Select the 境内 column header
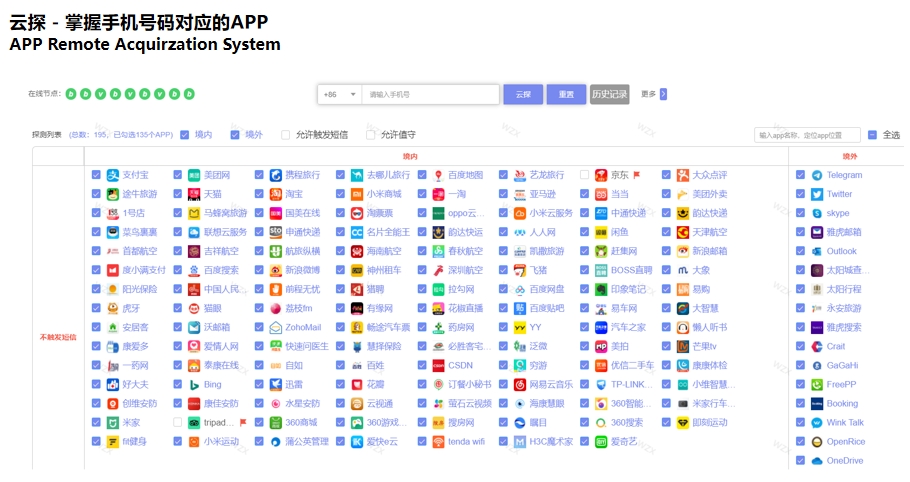910x482 pixels. [x=410, y=156]
